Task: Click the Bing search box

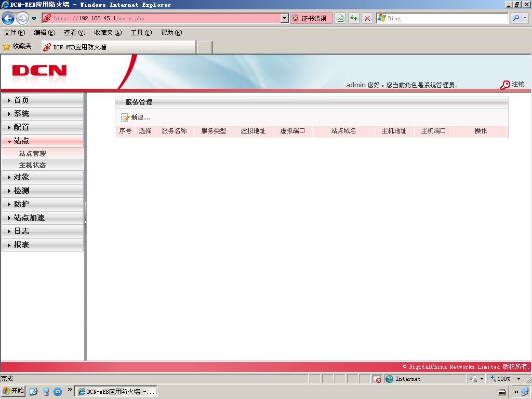Action: point(442,18)
